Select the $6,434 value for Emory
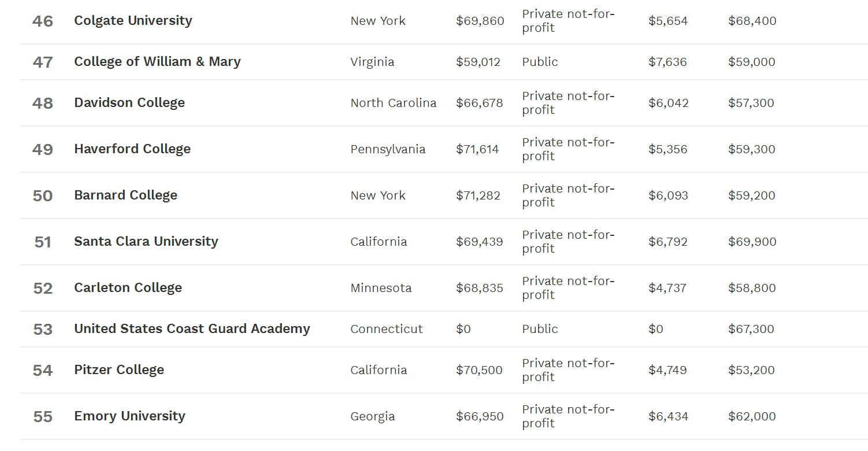 point(667,416)
